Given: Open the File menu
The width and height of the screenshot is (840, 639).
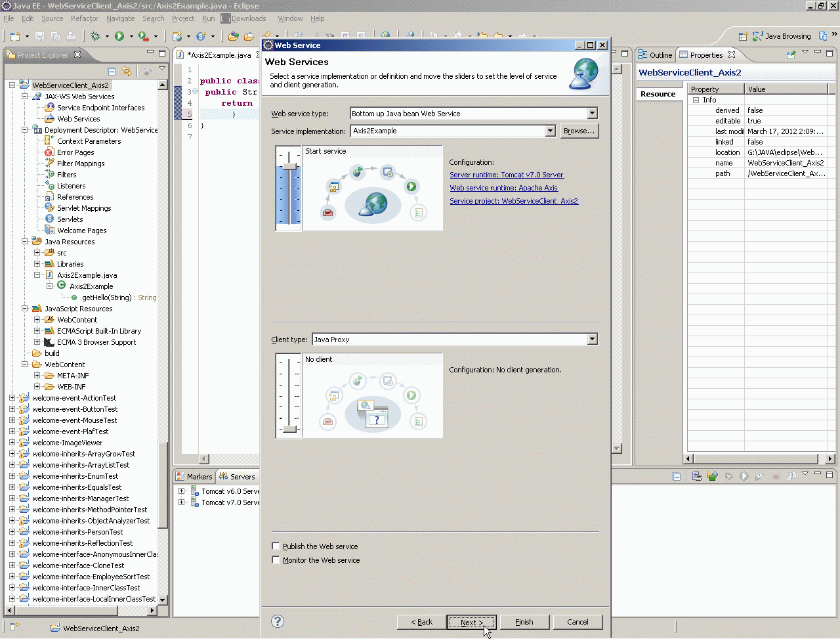Looking at the screenshot, I should tap(9, 18).
